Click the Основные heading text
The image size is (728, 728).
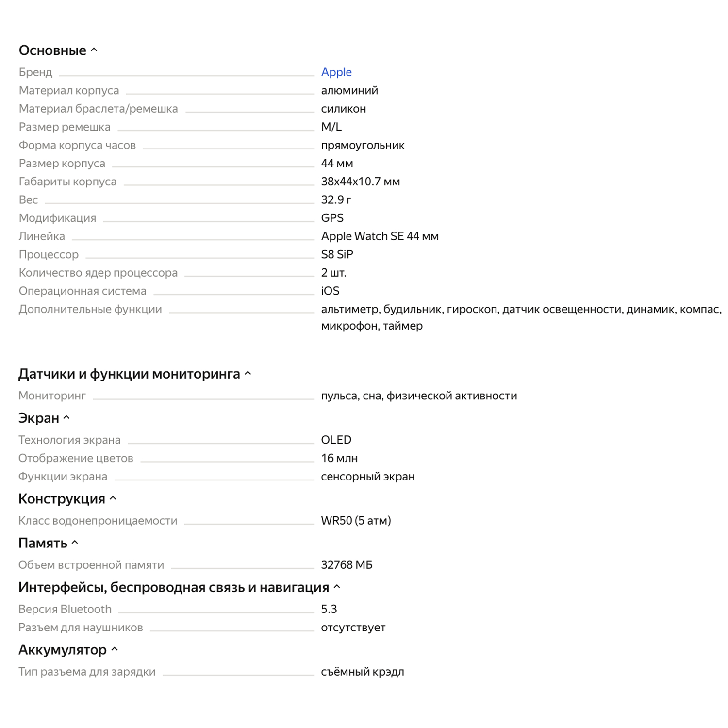click(x=52, y=50)
